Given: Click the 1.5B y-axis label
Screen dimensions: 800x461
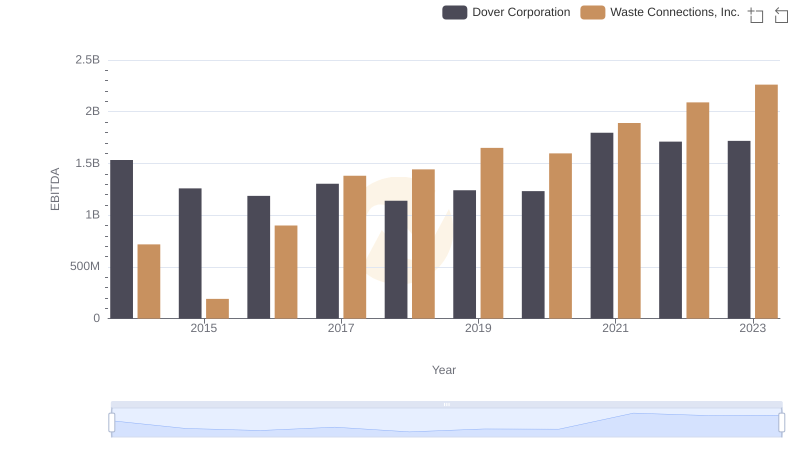Looking at the screenshot, I should click(x=88, y=164).
